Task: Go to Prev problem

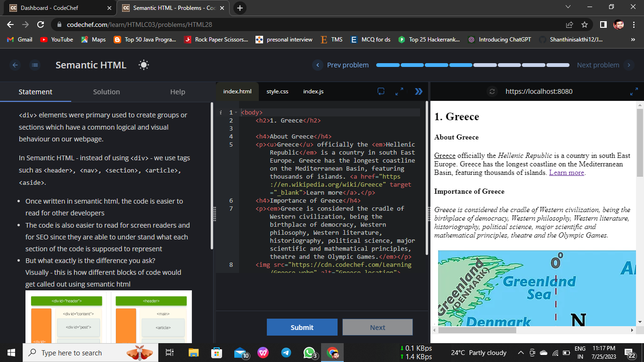Action: click(341, 65)
